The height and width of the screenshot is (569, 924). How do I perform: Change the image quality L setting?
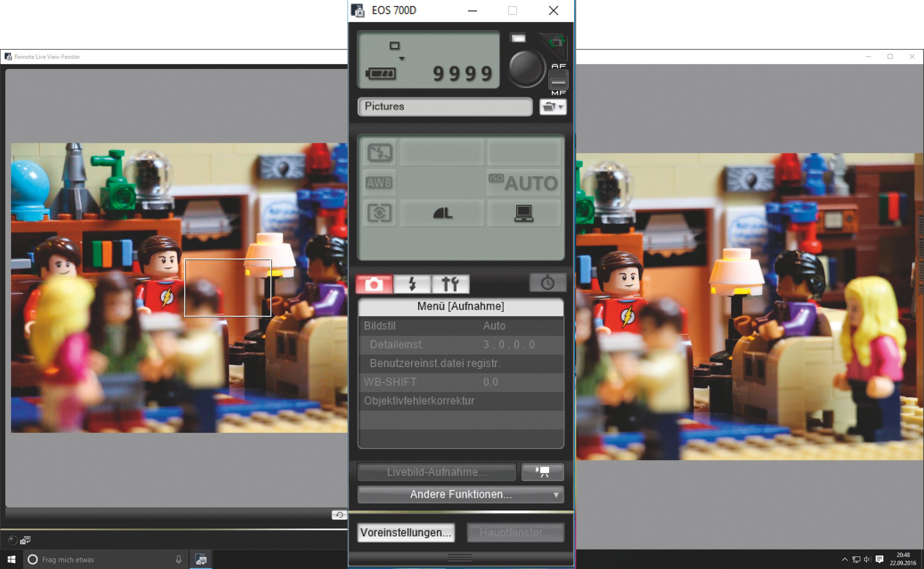pos(442,213)
